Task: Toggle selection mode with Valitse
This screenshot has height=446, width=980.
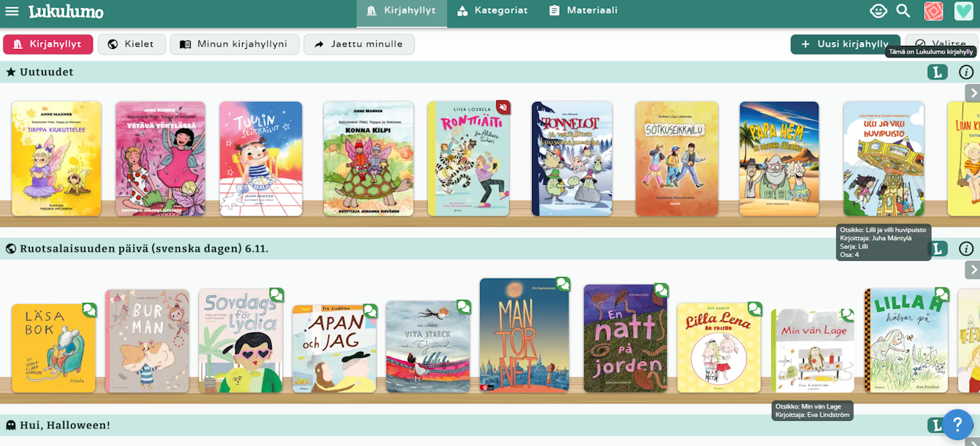Action: click(x=941, y=44)
